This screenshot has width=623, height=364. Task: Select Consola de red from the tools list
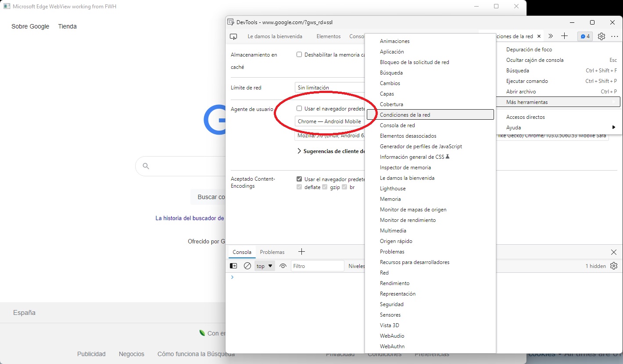(398, 125)
